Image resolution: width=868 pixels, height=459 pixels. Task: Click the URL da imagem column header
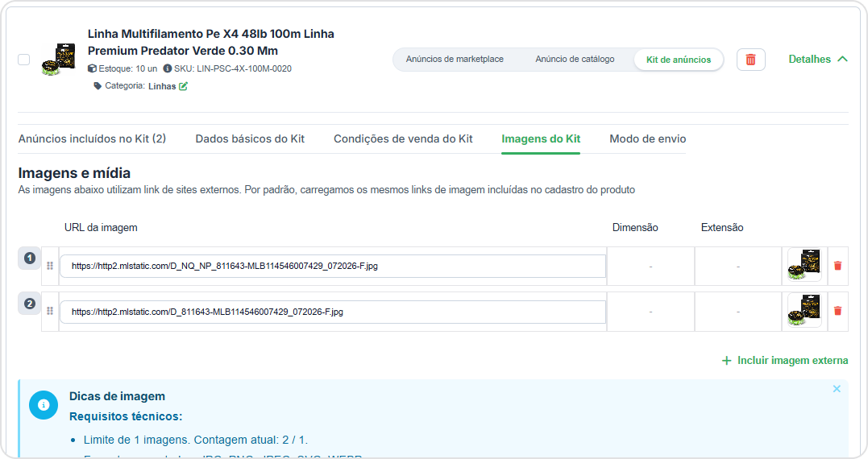pos(101,227)
